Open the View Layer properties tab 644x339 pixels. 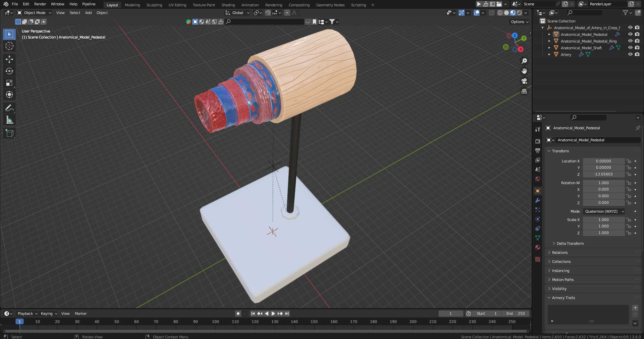click(538, 160)
